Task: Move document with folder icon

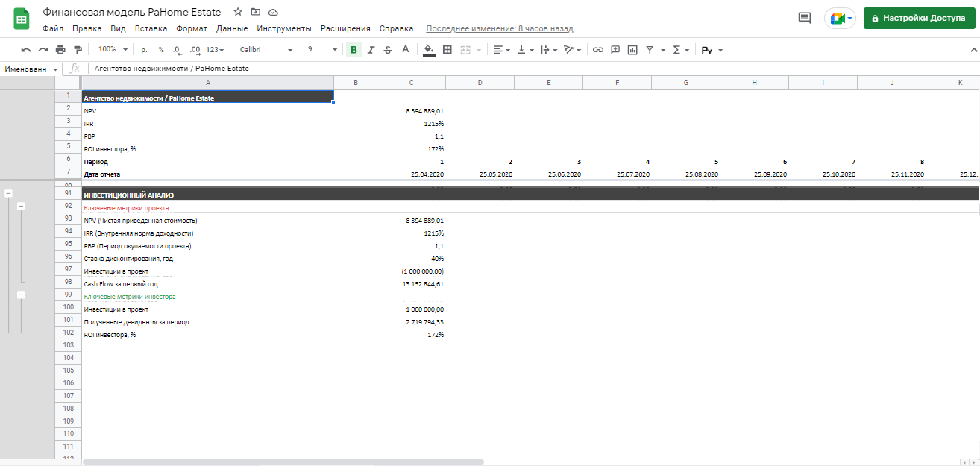Action: tap(256, 12)
